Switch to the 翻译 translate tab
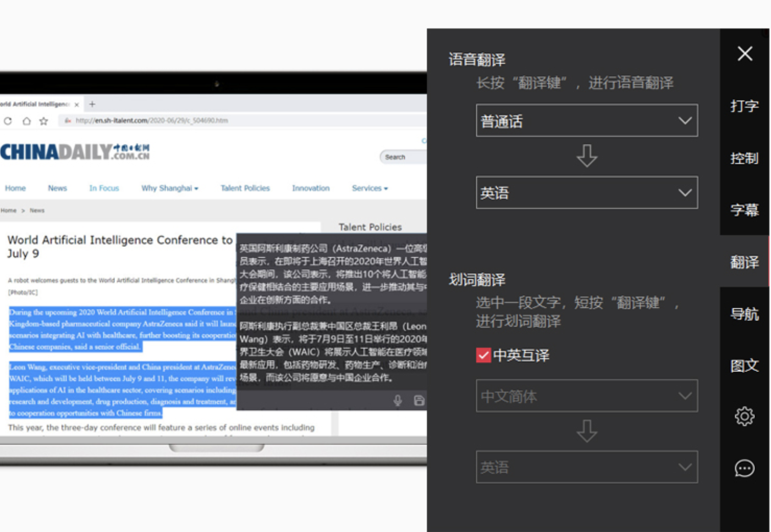This screenshot has width=771, height=532. click(745, 262)
